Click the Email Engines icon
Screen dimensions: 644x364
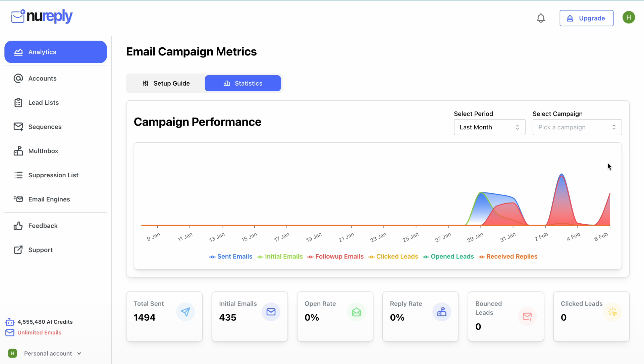[x=18, y=199]
